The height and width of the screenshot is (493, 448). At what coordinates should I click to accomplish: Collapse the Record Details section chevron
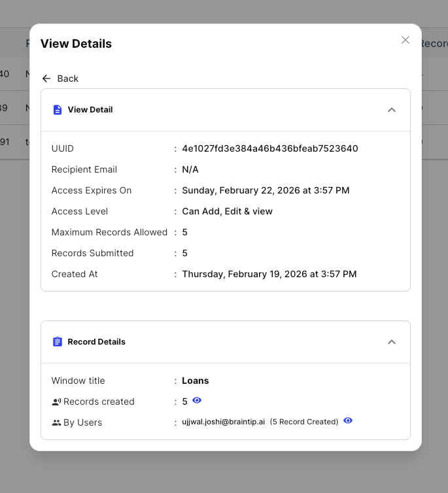point(391,342)
